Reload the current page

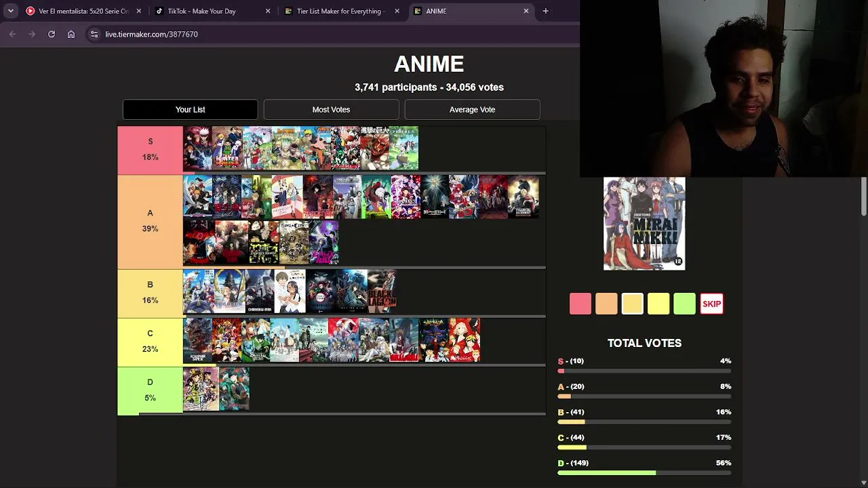point(52,34)
